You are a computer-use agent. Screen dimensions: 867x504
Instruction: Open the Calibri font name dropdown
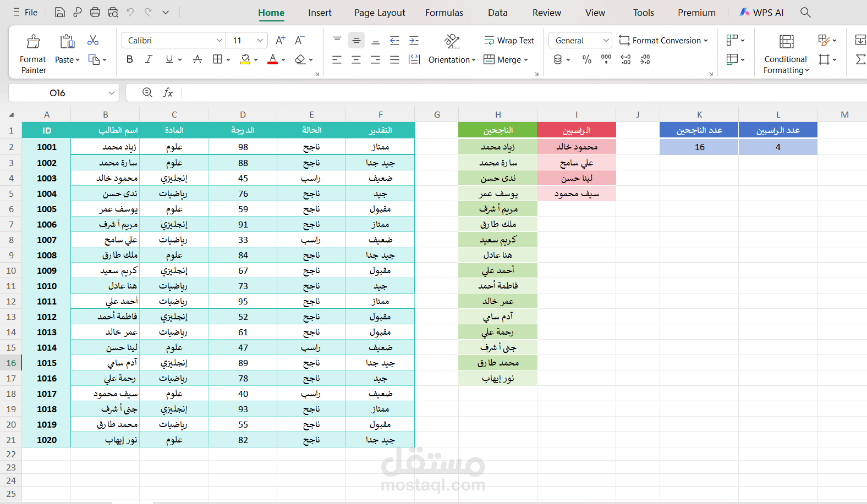tap(220, 40)
